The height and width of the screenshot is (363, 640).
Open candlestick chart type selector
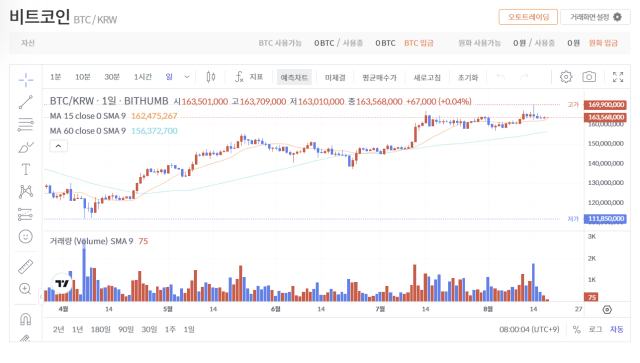click(x=211, y=77)
